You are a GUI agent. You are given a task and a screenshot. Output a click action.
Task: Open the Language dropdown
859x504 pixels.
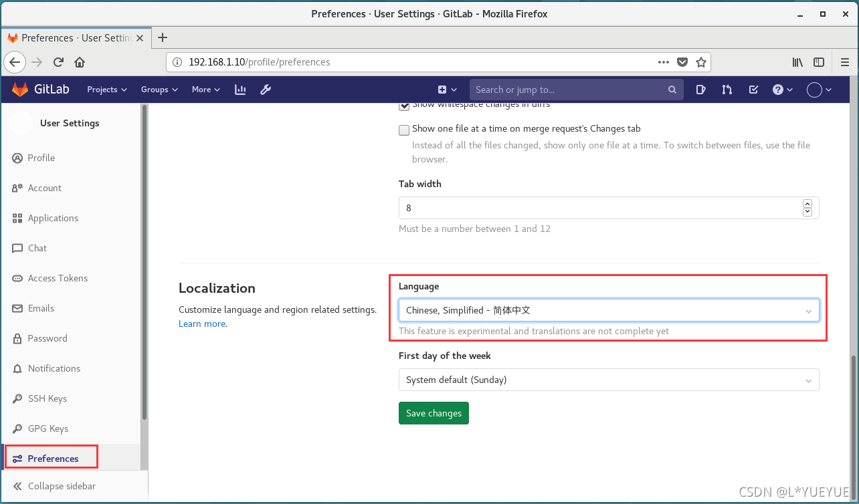609,310
